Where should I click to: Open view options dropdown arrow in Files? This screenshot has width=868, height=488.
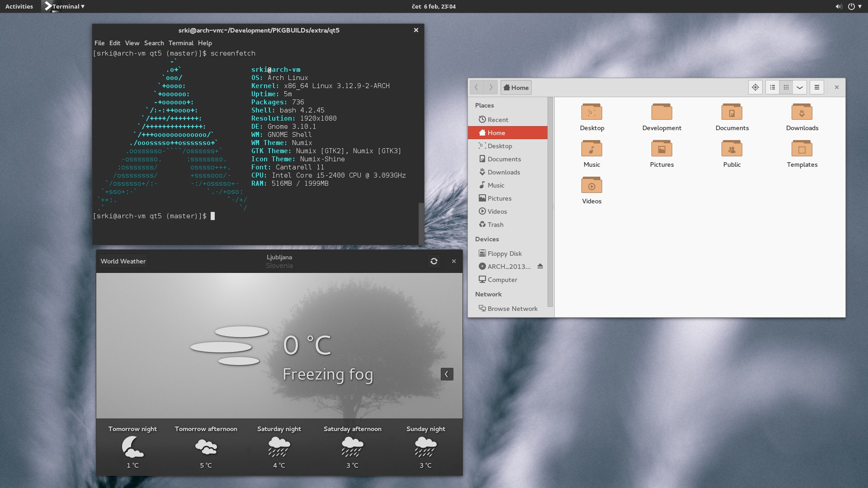point(799,87)
